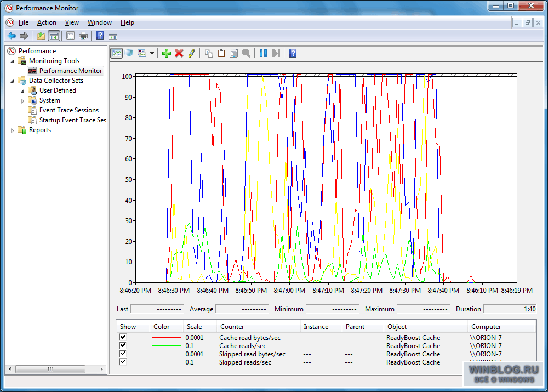
Task: Open the Window menu
Action: (100, 22)
